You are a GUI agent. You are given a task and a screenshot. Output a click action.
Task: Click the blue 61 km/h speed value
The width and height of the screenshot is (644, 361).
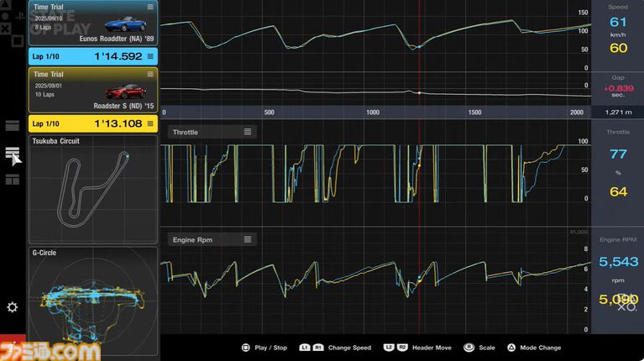tap(618, 22)
